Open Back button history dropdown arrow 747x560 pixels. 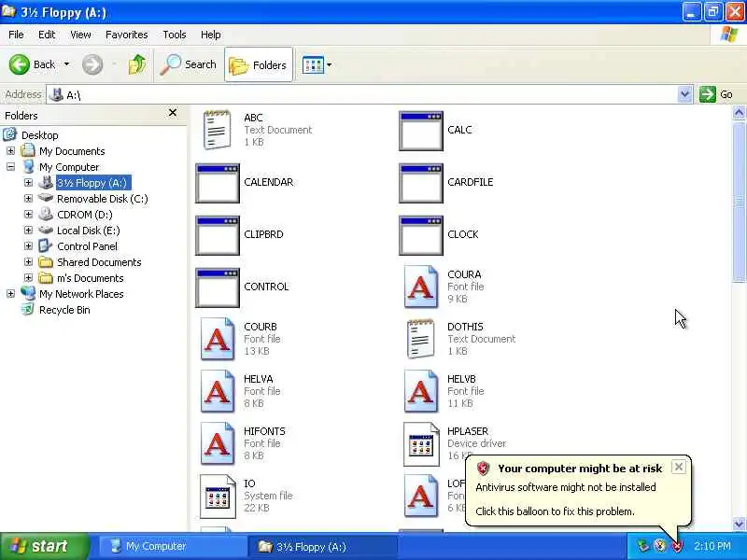[x=66, y=64]
